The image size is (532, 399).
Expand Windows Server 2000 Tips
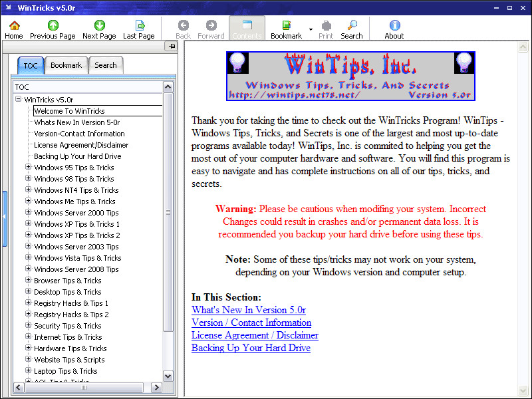pos(29,212)
